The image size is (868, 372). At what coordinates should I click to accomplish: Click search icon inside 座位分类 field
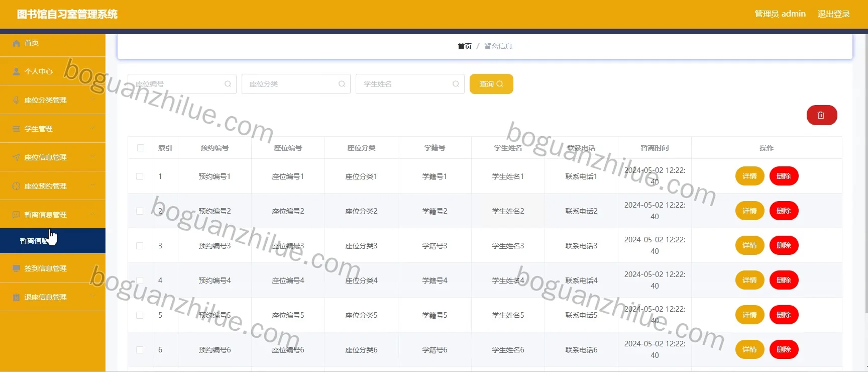pyautogui.click(x=342, y=84)
